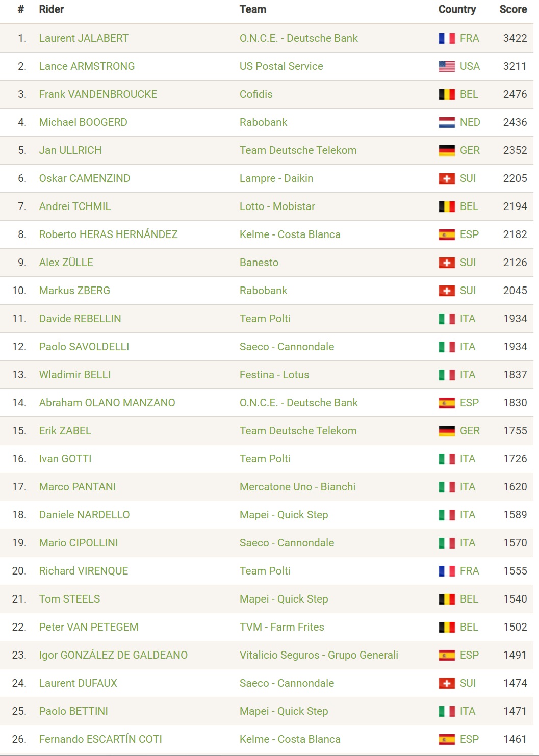The width and height of the screenshot is (539, 756).
Task: Click the Rider column header
Action: [52, 9]
